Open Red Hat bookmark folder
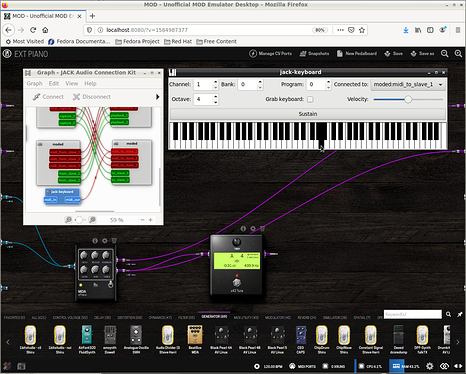 (178, 41)
